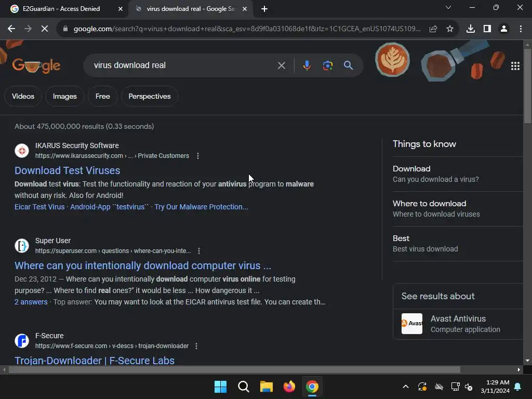This screenshot has height=399, width=532.
Task: Open File Explorer from taskbar
Action: click(x=267, y=387)
